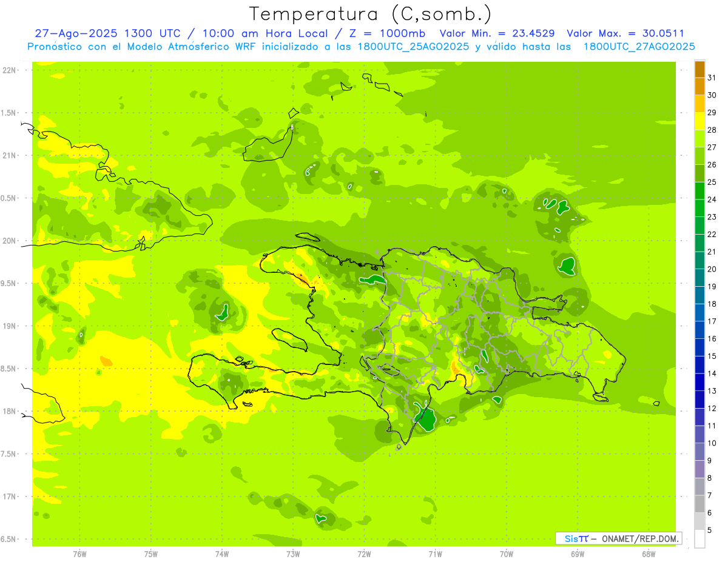The width and height of the screenshot is (728, 562).
Task: Click the '22N' latitude axis label
Action: [x=10, y=70]
